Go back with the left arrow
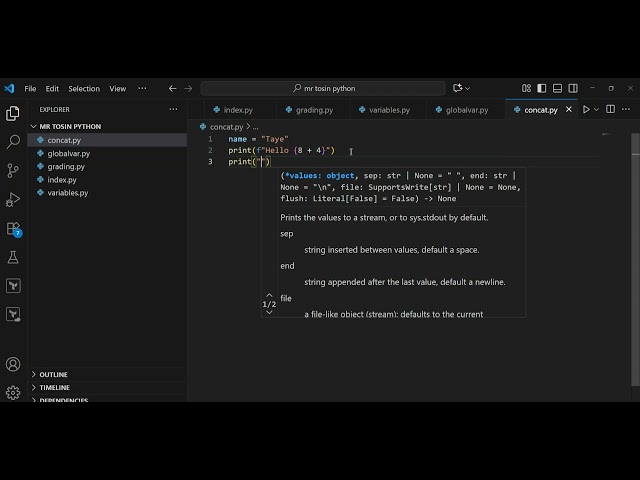The width and height of the screenshot is (640, 480). tap(172, 88)
